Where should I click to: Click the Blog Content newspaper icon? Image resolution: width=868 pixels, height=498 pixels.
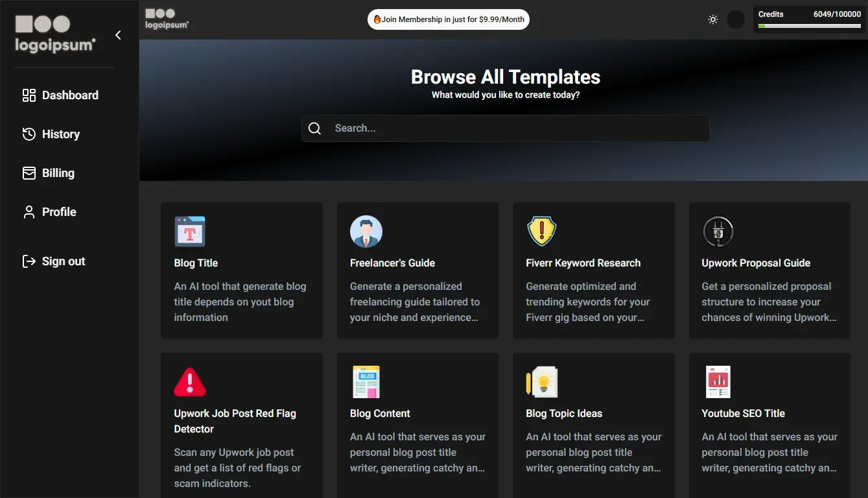click(x=366, y=382)
